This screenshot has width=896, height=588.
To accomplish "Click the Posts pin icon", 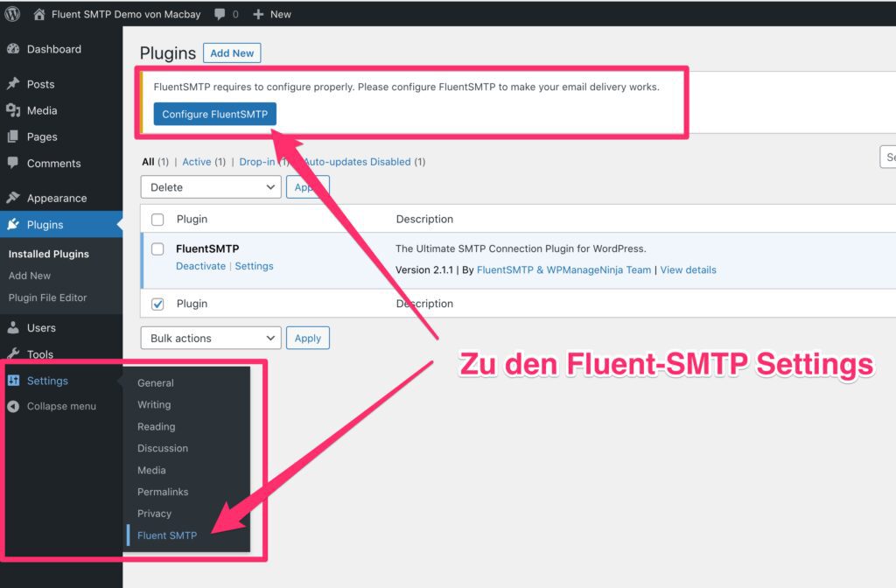I will pyautogui.click(x=13, y=84).
